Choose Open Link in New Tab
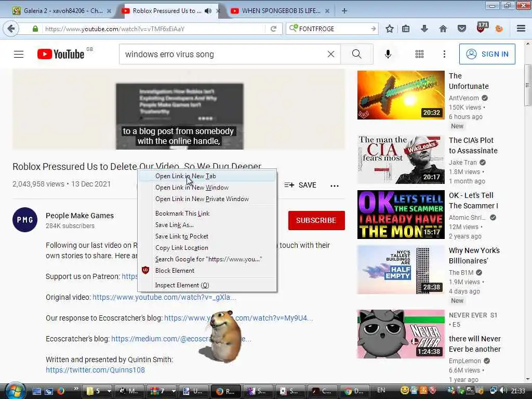The height and width of the screenshot is (399, 532). point(207,176)
